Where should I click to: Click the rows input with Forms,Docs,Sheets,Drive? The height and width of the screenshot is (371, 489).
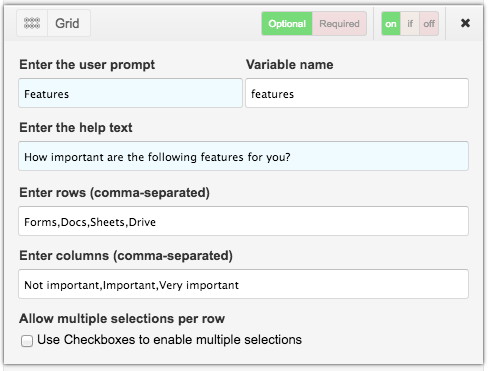(244, 221)
